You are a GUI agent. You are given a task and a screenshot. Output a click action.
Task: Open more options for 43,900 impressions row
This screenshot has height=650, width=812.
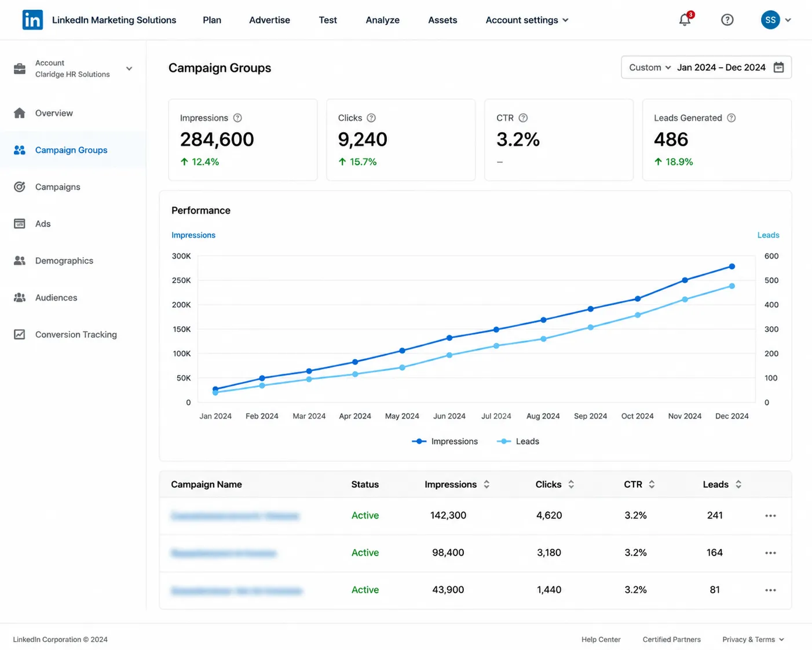[770, 590]
